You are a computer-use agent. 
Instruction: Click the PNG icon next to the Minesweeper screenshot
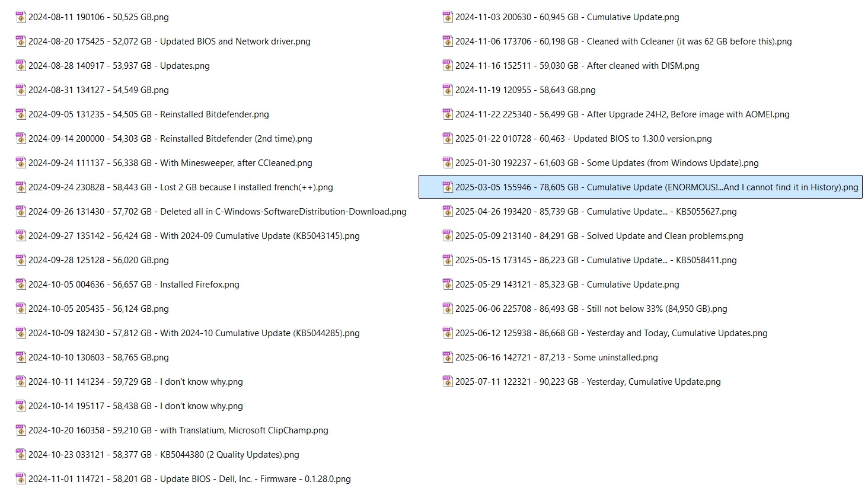click(21, 162)
